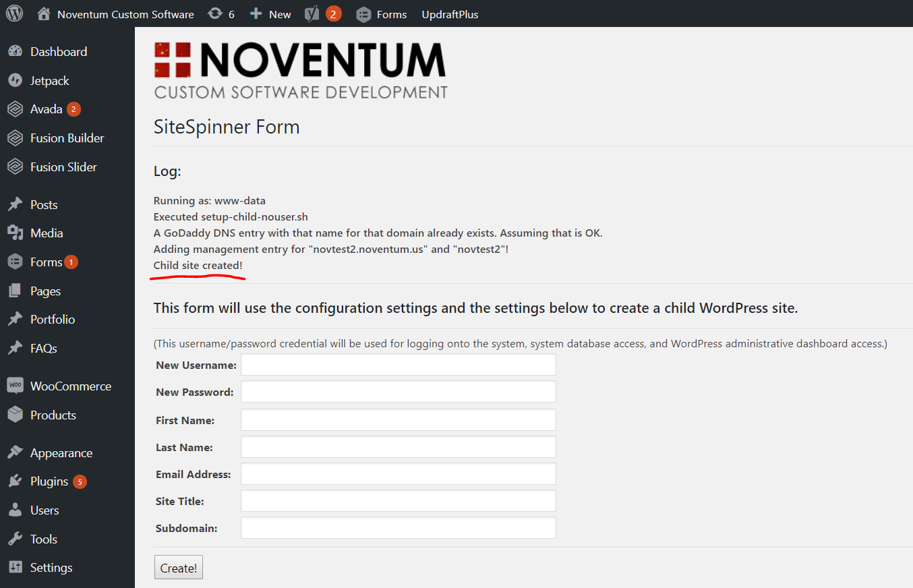This screenshot has height=588, width=913.
Task: Click the Noventum logo image
Action: point(300,70)
